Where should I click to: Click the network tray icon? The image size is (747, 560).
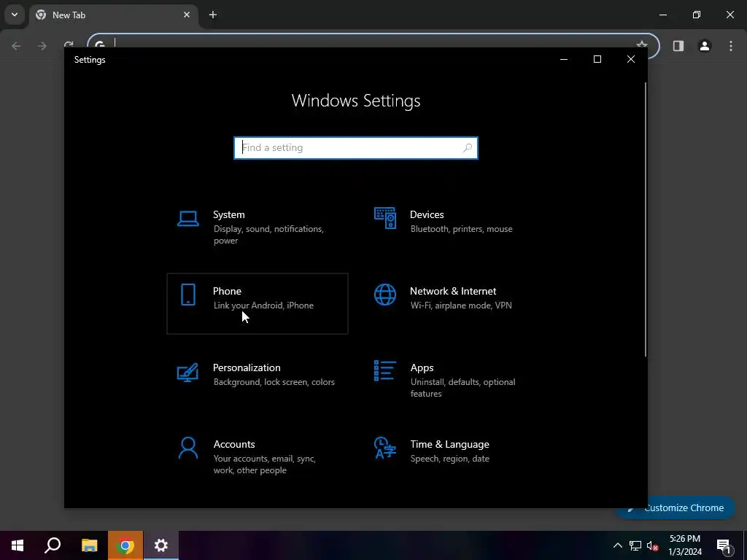pyautogui.click(x=635, y=545)
